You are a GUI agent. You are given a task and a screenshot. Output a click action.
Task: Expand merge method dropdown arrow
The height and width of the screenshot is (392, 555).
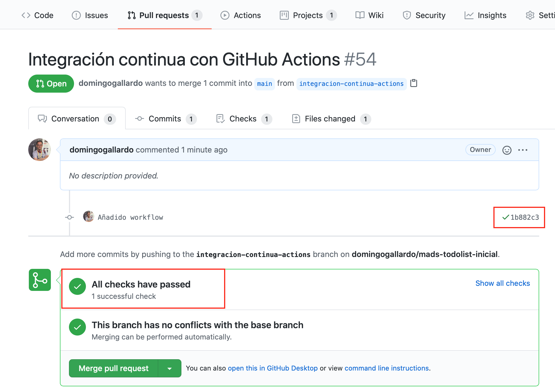170,368
